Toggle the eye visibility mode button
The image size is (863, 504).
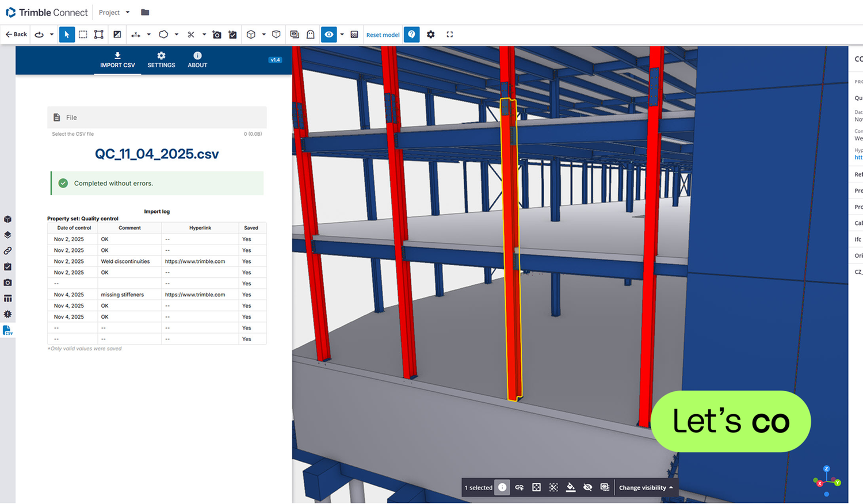tap(329, 35)
